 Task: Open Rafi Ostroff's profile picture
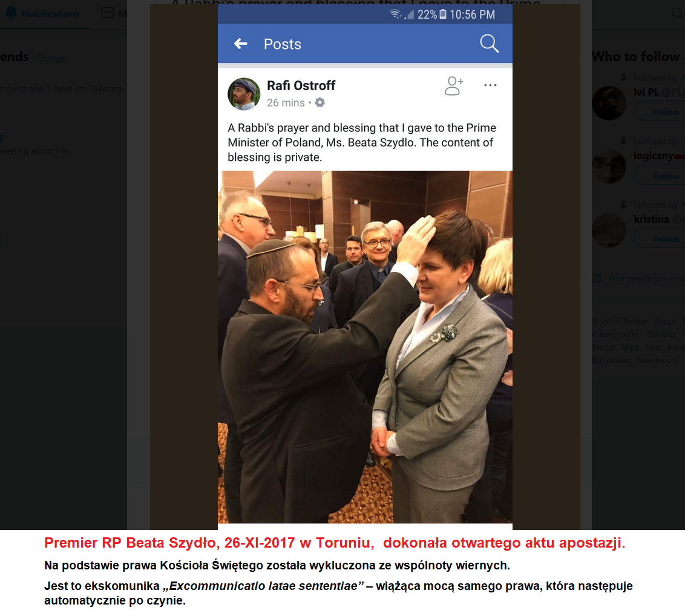point(244,94)
